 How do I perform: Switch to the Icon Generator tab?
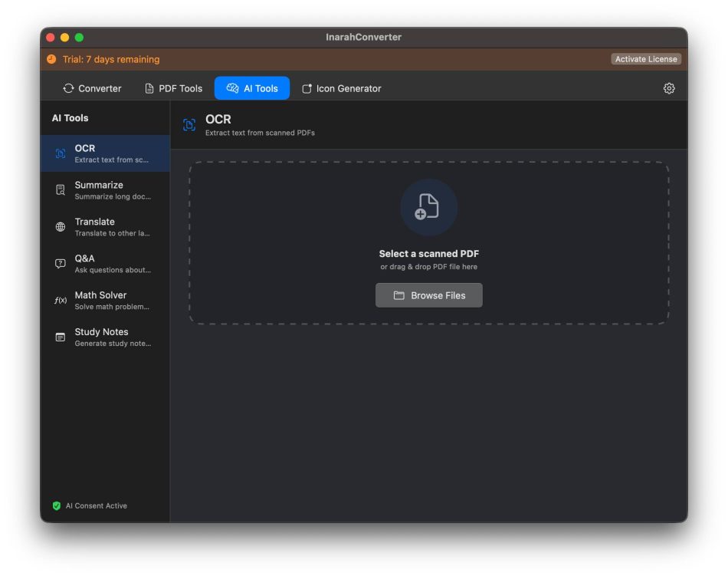coord(341,88)
